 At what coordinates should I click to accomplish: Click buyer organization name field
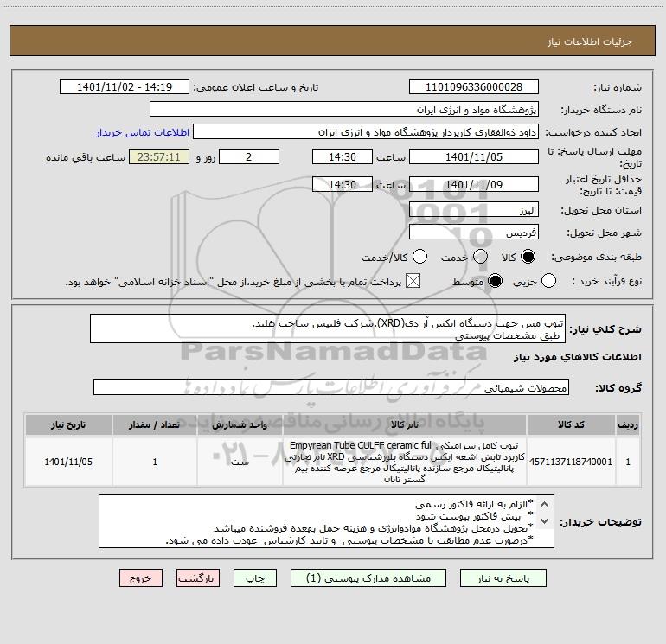click(344, 110)
